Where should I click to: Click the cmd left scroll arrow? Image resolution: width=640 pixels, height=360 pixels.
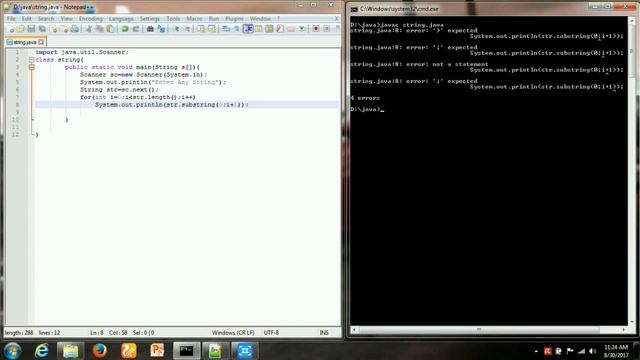click(x=354, y=329)
